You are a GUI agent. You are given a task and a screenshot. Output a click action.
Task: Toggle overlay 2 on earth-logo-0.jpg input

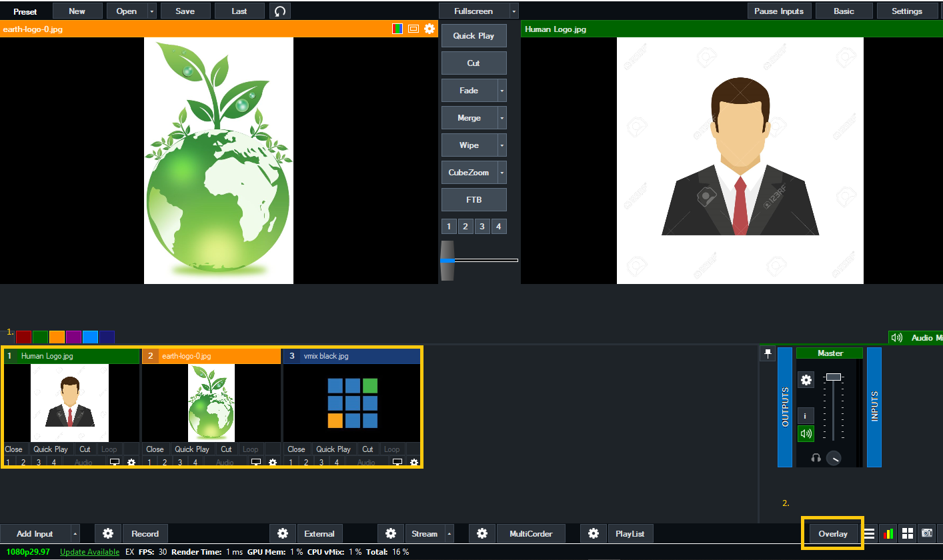click(165, 462)
